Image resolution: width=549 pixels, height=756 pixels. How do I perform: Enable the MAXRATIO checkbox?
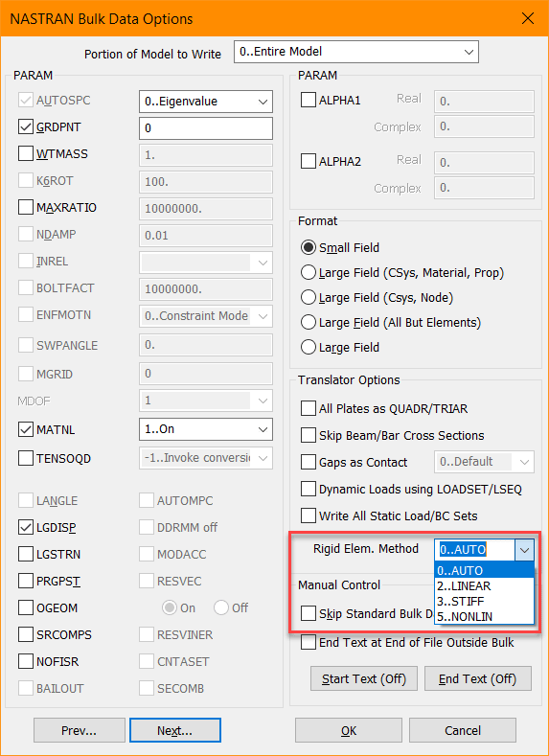pos(25,207)
